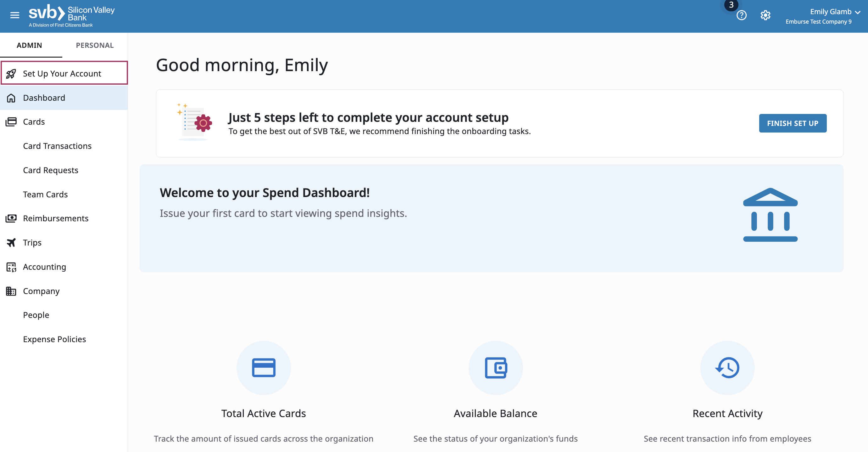
Task: Click the Company building icon
Action: coord(11,291)
